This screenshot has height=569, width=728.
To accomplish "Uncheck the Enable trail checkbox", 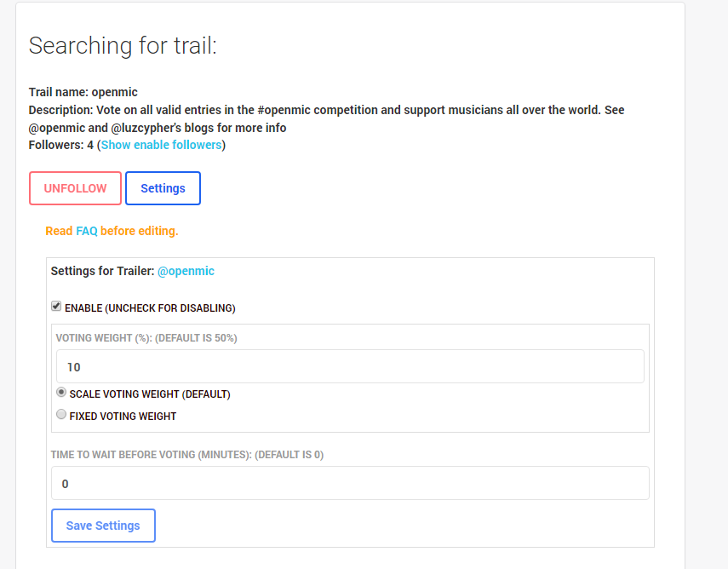I will pyautogui.click(x=56, y=306).
